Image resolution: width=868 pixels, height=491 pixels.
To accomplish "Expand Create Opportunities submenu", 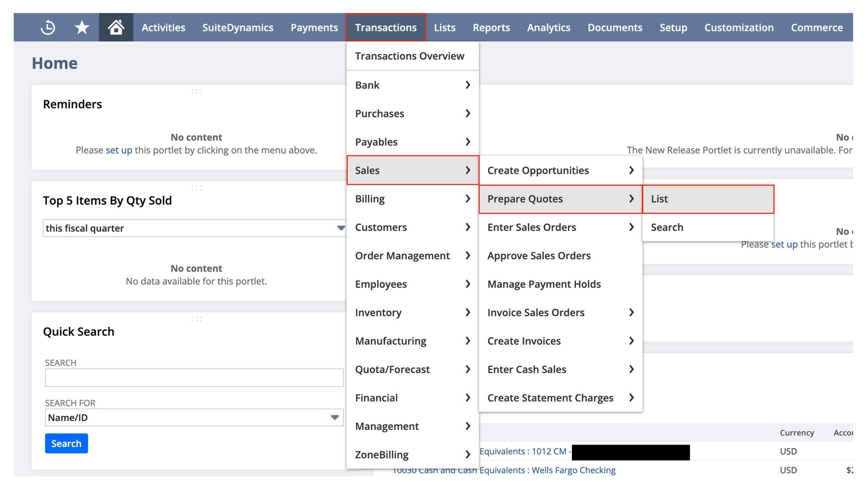I will coord(561,170).
